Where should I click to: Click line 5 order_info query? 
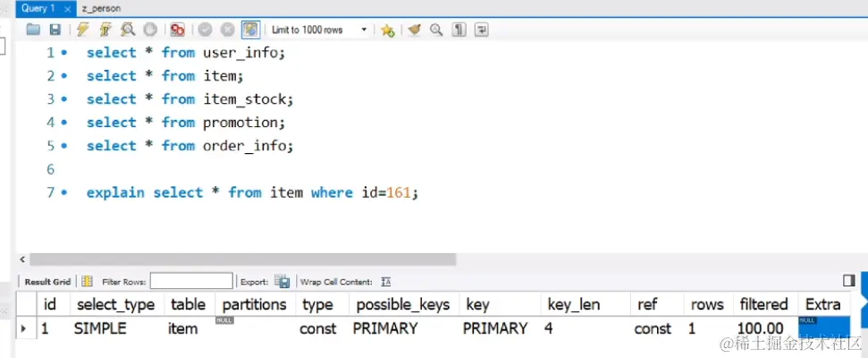pos(190,146)
